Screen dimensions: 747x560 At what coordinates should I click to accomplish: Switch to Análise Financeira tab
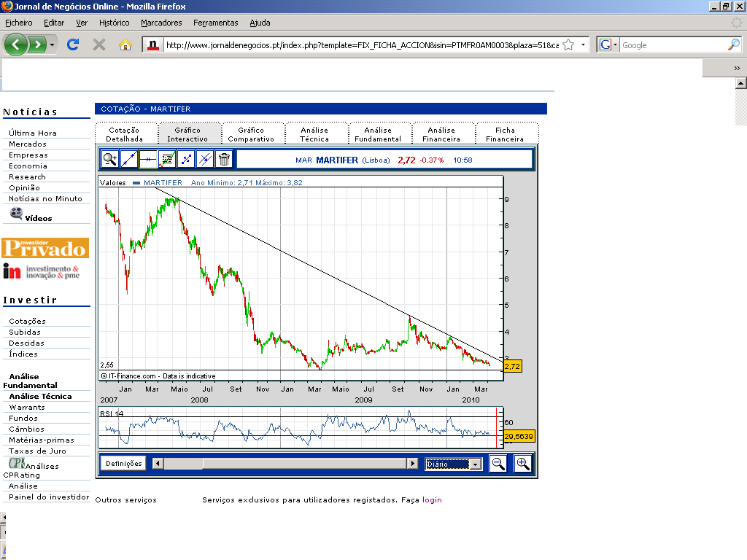pos(441,134)
